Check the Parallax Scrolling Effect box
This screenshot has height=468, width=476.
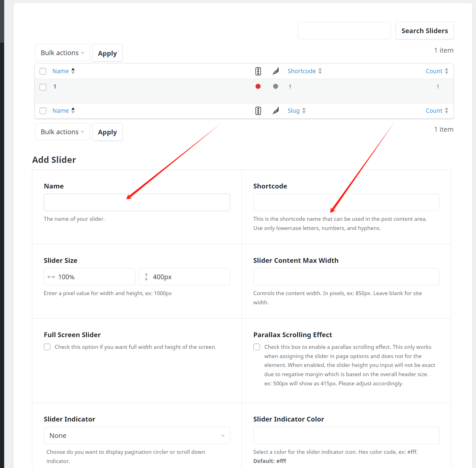[257, 347]
